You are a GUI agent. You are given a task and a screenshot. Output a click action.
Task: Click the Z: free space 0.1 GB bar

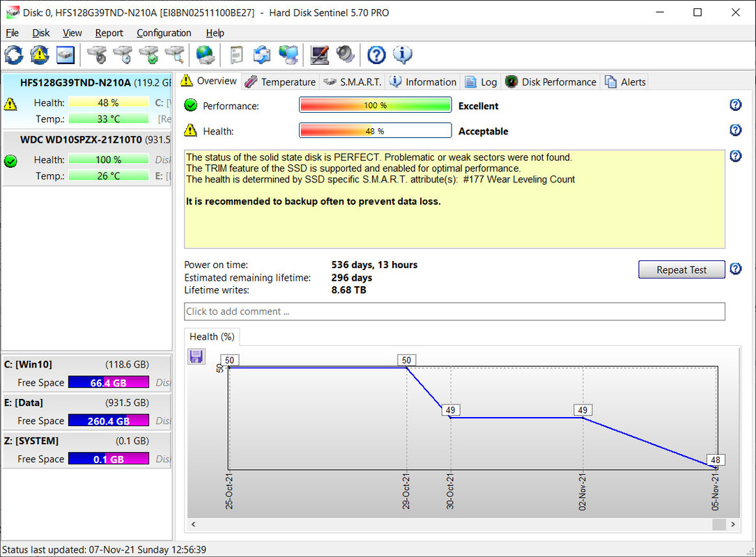pos(109,459)
